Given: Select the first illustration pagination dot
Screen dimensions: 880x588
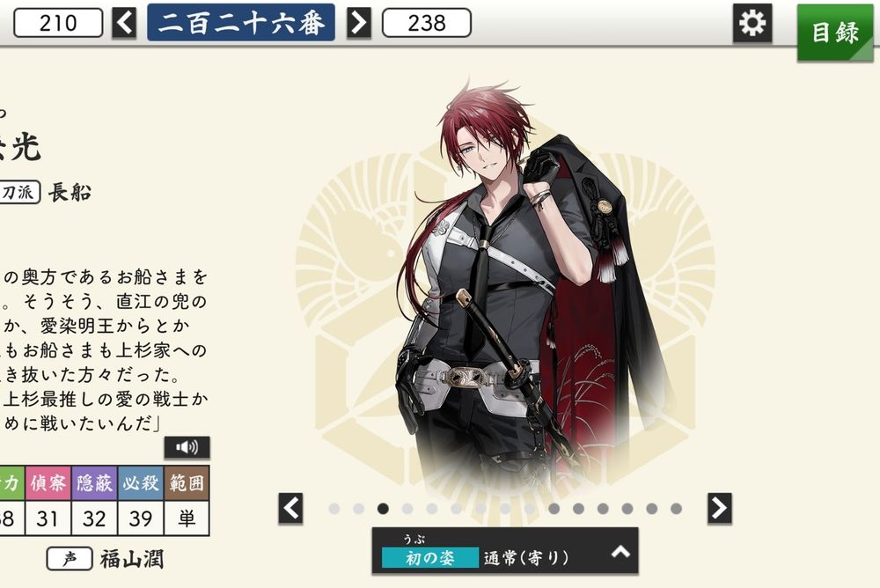Looking at the screenshot, I should [334, 508].
